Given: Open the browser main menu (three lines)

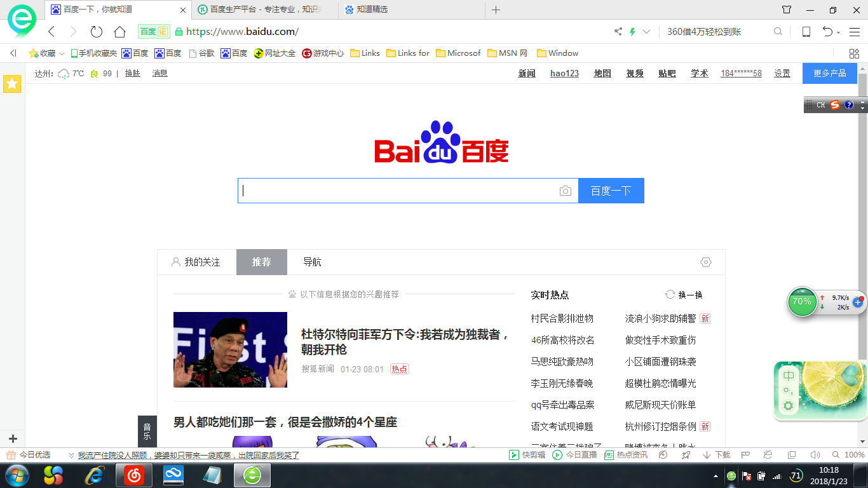Looking at the screenshot, I should pyautogui.click(x=855, y=32).
